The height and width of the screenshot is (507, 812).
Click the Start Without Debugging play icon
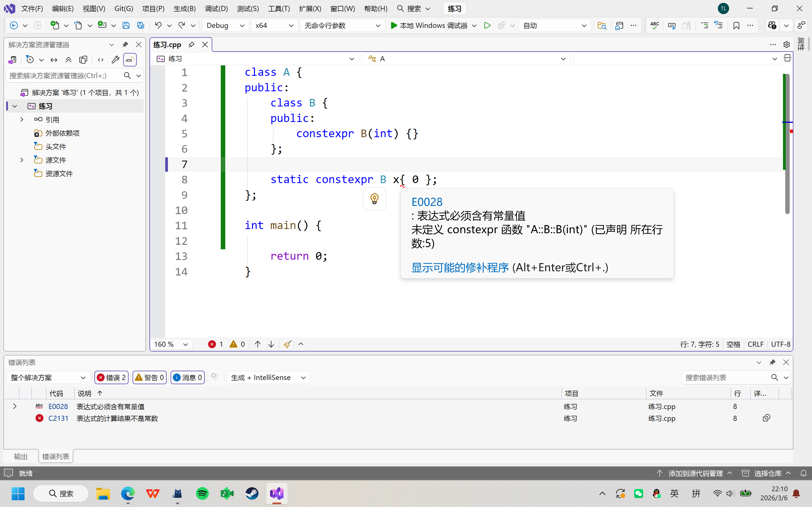click(487, 25)
